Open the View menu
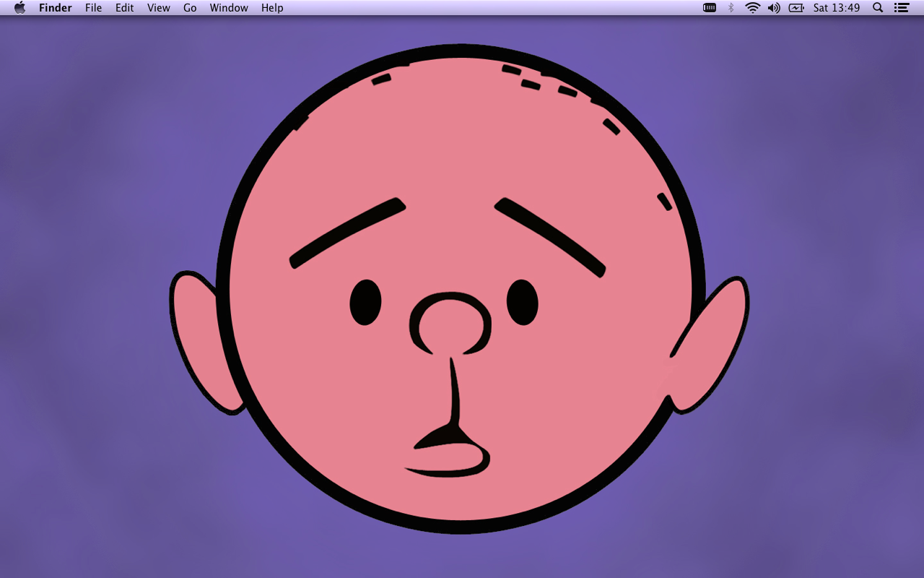The height and width of the screenshot is (578, 924). [159, 8]
